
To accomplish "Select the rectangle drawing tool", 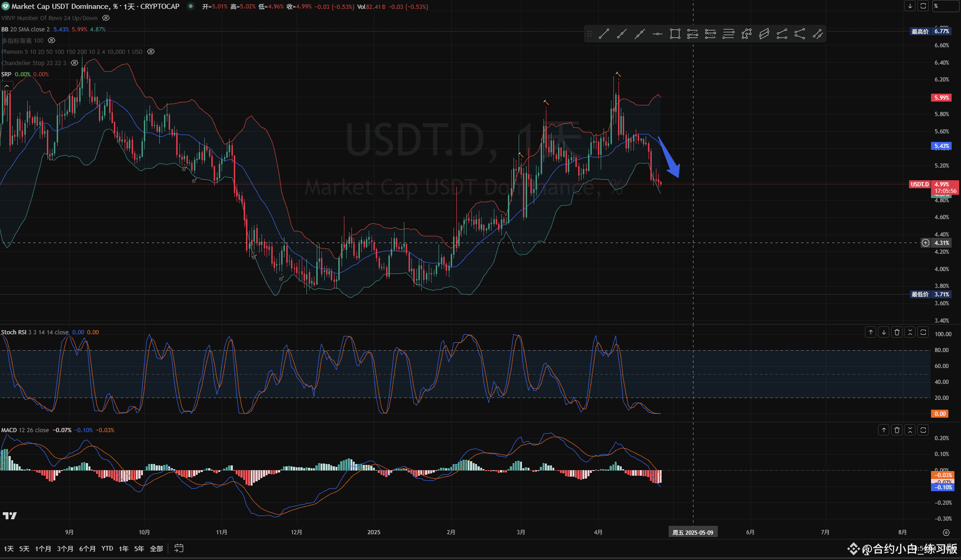I will pyautogui.click(x=675, y=34).
